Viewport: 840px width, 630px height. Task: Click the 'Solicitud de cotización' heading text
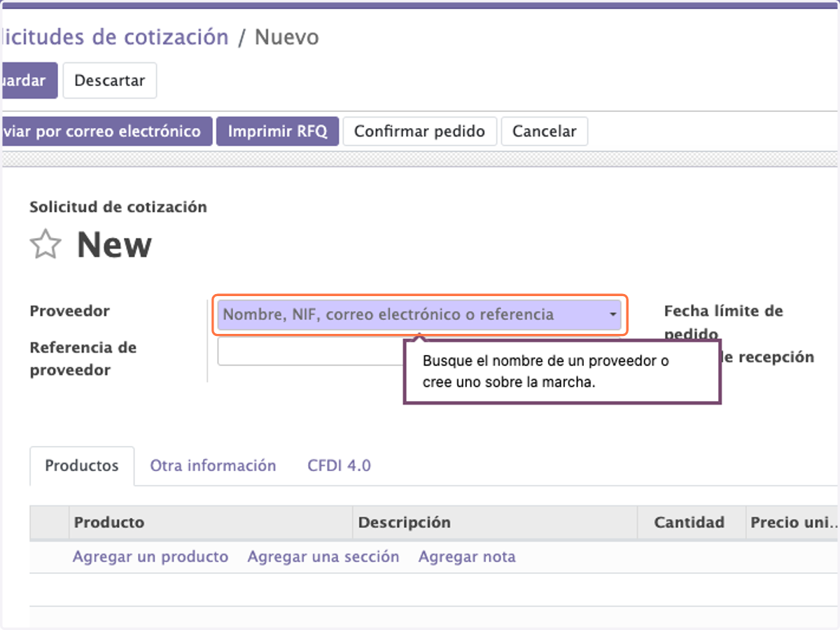118,207
